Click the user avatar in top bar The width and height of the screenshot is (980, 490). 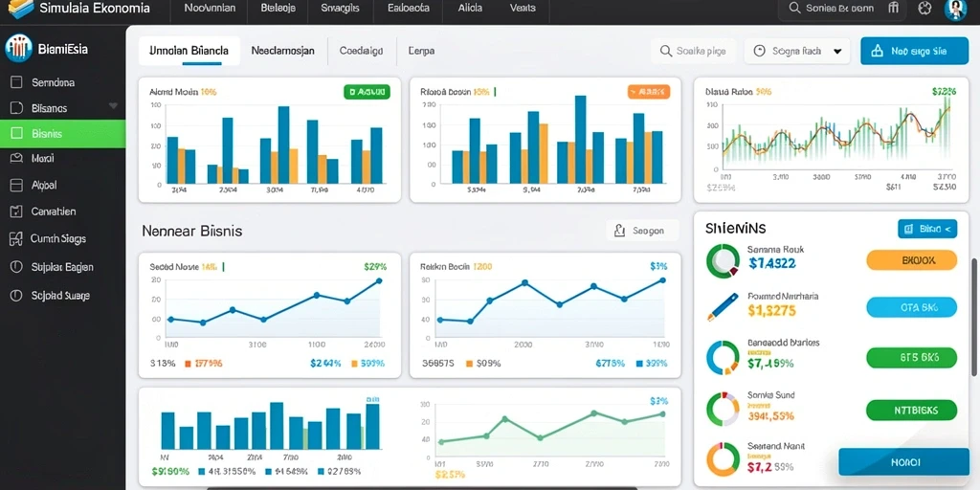955,10
